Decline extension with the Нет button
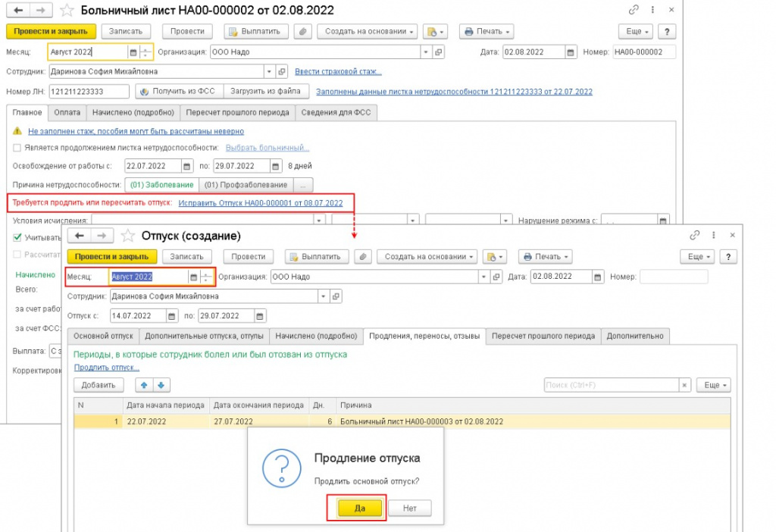Screen dimensions: 776x532 (410, 509)
